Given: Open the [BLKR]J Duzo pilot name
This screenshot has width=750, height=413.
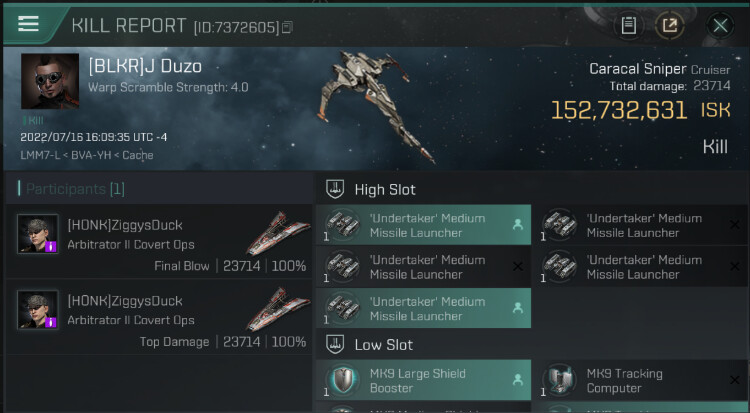Looking at the screenshot, I should (x=145, y=67).
